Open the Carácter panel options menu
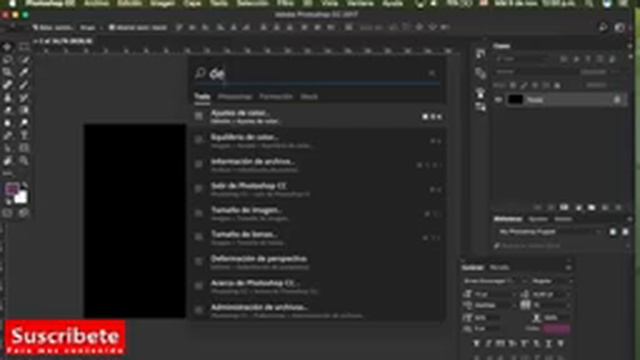Image resolution: width=640 pixels, height=360 pixels. 568,268
